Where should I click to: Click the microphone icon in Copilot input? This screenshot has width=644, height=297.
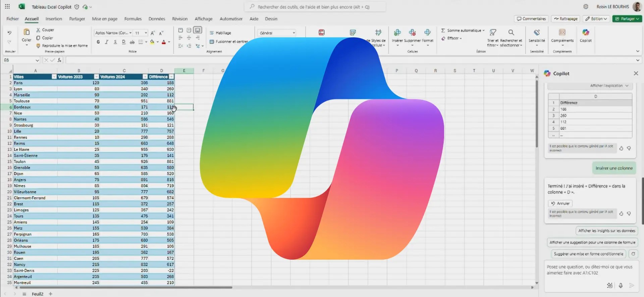pyautogui.click(x=621, y=285)
